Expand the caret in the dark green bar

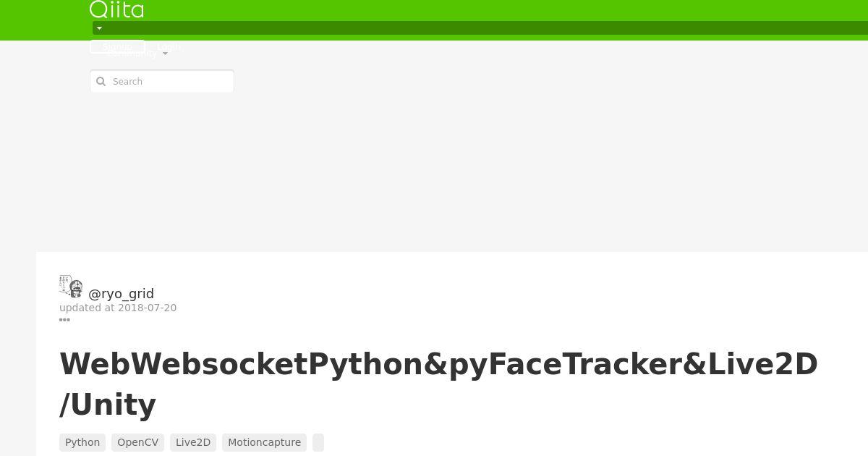click(100, 28)
